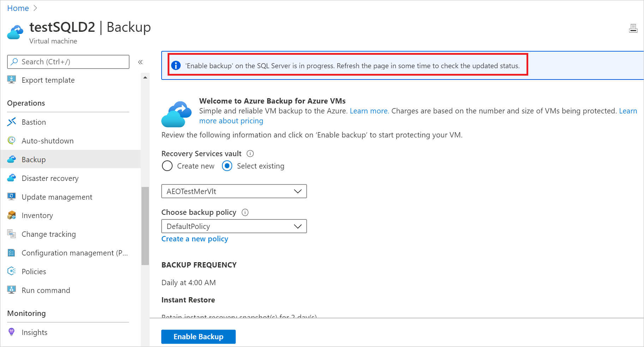Navigate to Home via the breadcrumb
This screenshot has height=347, width=644.
(x=18, y=8)
